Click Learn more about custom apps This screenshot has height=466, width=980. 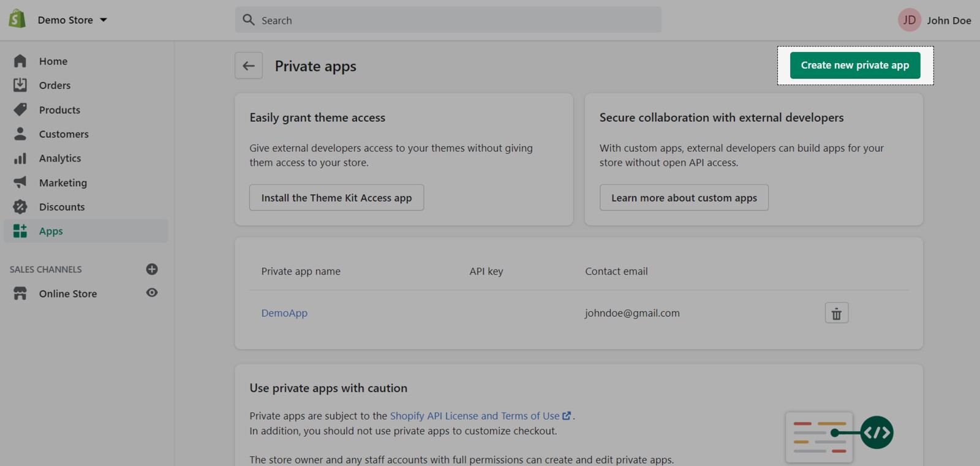[x=684, y=198]
